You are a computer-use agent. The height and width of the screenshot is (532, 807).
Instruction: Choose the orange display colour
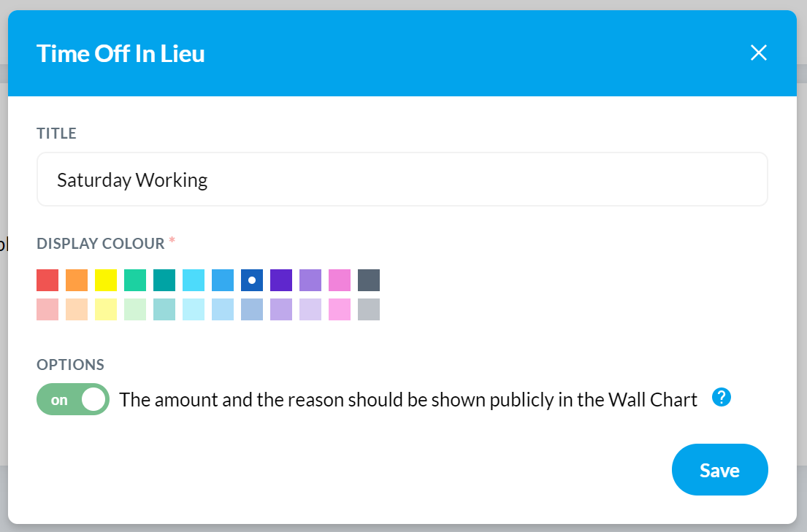77,280
